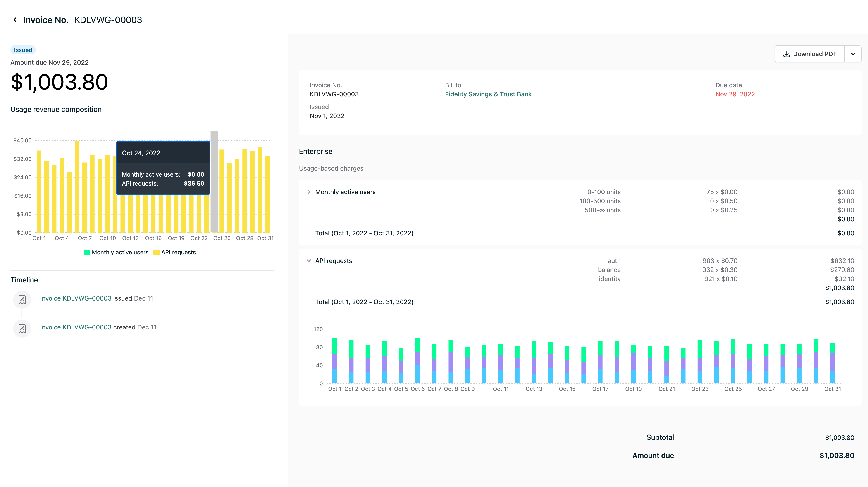Click the bold Amount due label at bottom
Viewport: 868px width, 487px height.
click(653, 456)
